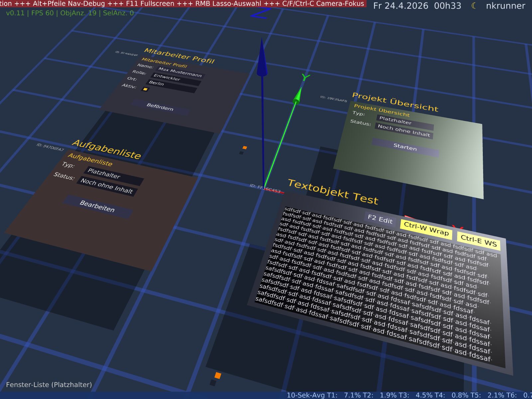Select the large 'Aufgabenliste' window title
This screenshot has height=399, width=532.
[x=106, y=149]
